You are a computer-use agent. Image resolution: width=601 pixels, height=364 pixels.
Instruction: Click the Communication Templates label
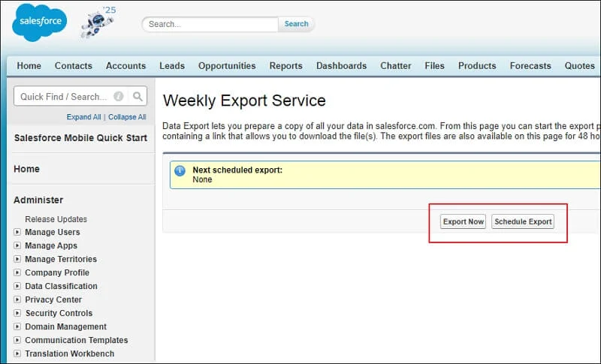pos(77,340)
